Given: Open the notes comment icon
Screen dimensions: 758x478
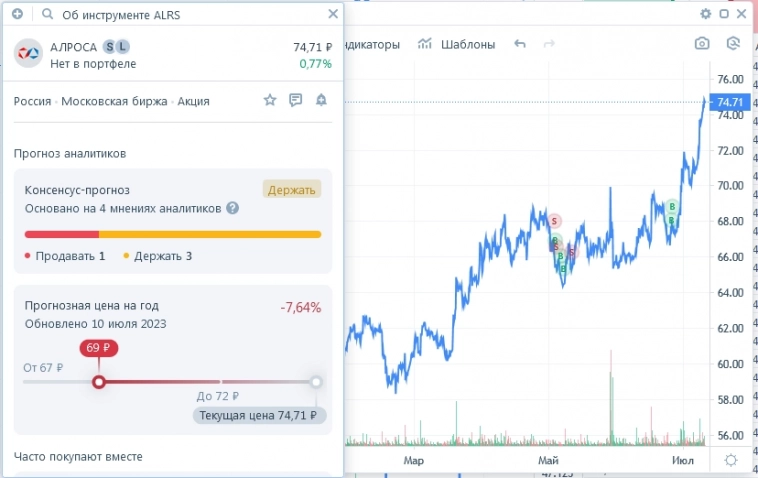Looking at the screenshot, I should (295, 100).
